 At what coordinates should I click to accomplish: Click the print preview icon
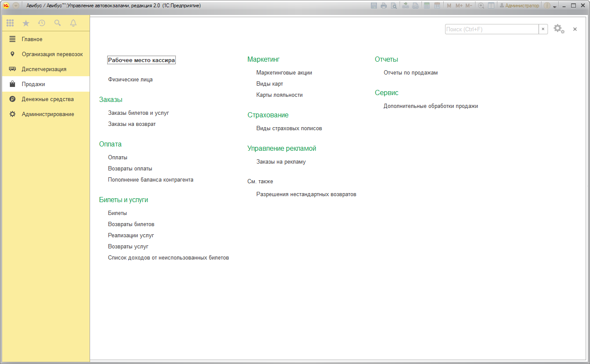(393, 6)
